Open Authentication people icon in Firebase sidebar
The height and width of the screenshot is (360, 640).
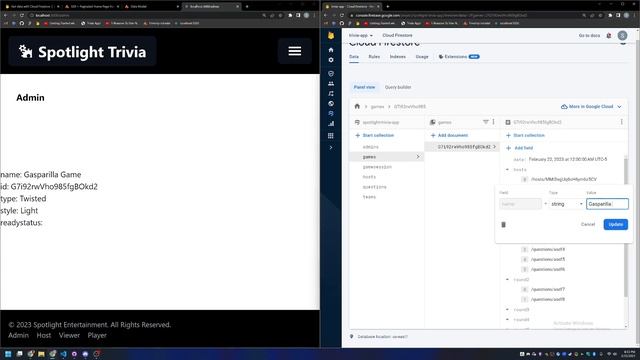331,83
